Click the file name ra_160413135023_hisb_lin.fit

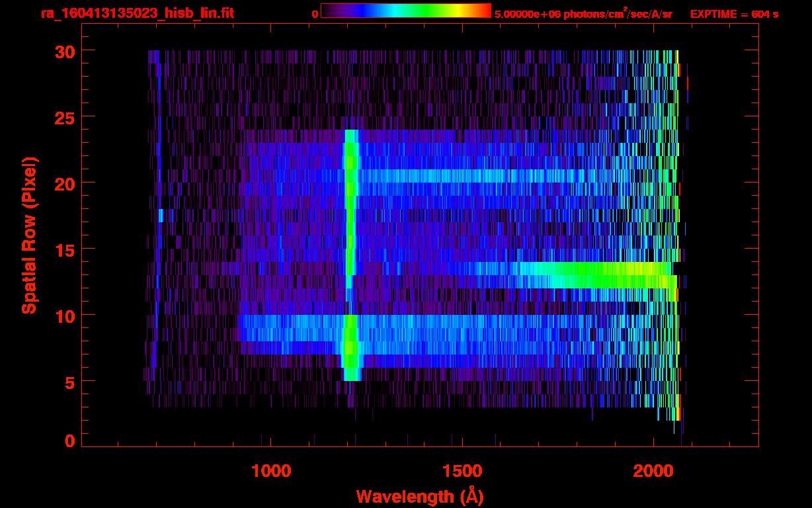pos(137,14)
